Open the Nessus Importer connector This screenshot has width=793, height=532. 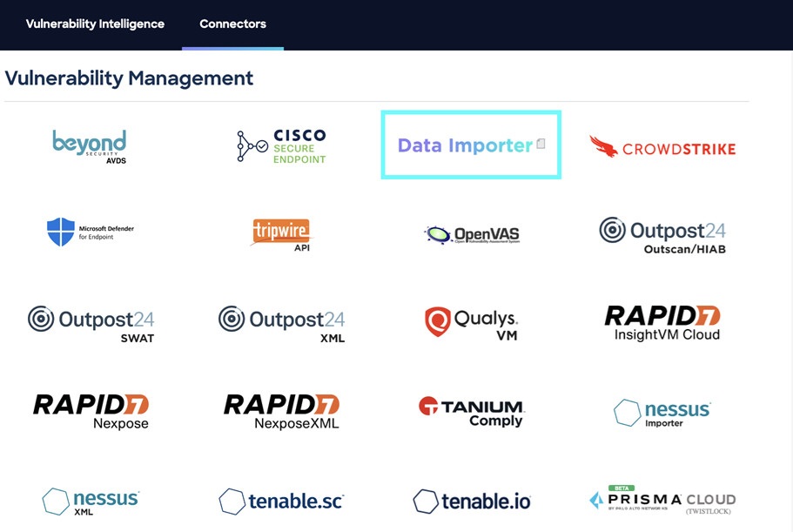[x=662, y=414]
